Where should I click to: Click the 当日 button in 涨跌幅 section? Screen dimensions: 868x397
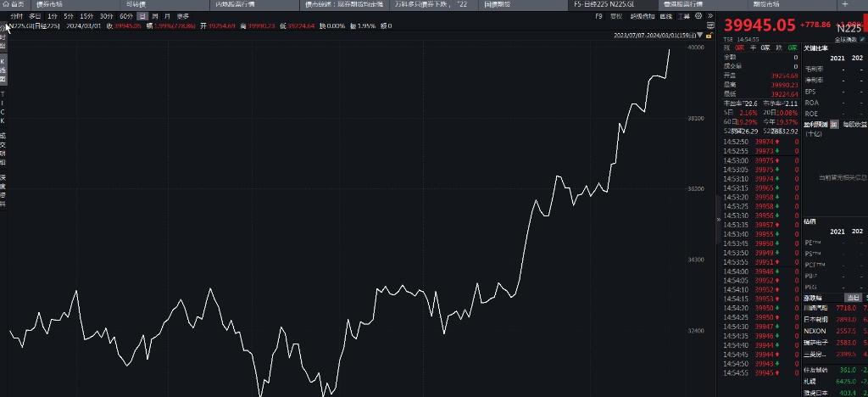[852, 298]
